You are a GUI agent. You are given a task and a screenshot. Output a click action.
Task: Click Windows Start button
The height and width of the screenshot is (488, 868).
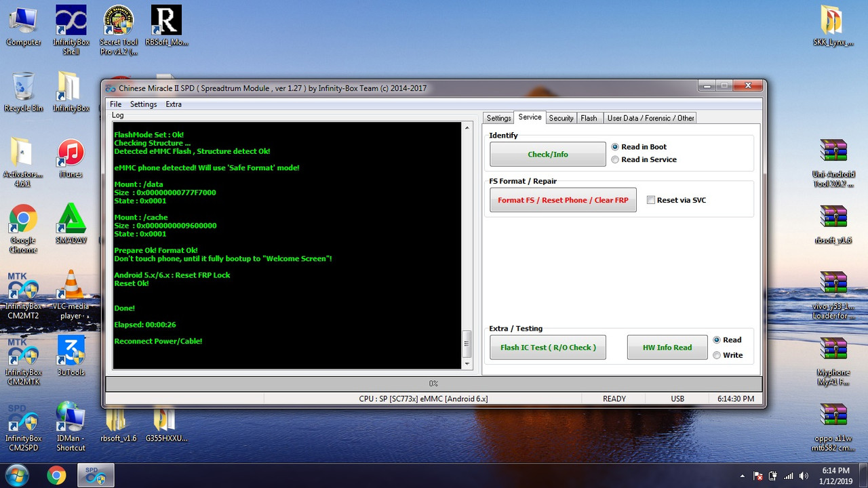pos(18,475)
